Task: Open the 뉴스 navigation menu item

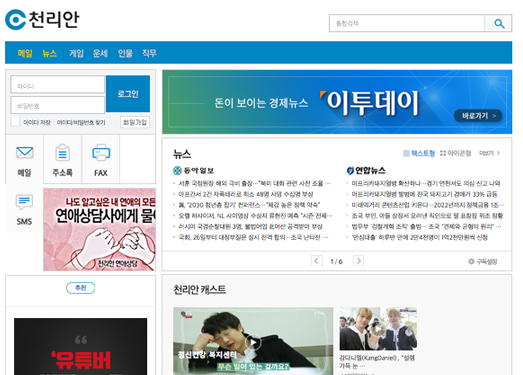Action: pos(49,53)
